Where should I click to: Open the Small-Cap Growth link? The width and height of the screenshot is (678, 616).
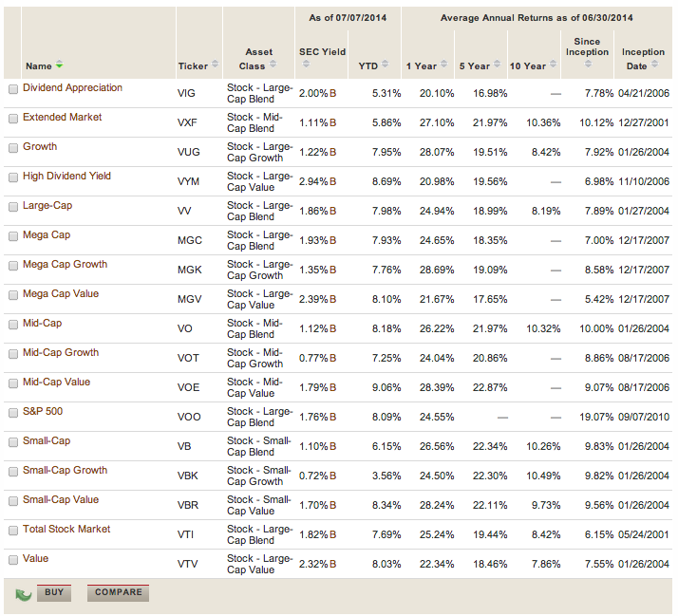click(x=66, y=470)
